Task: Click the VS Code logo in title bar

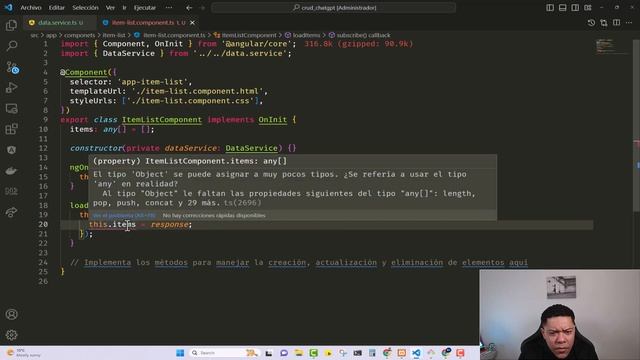Action: tap(8, 7)
